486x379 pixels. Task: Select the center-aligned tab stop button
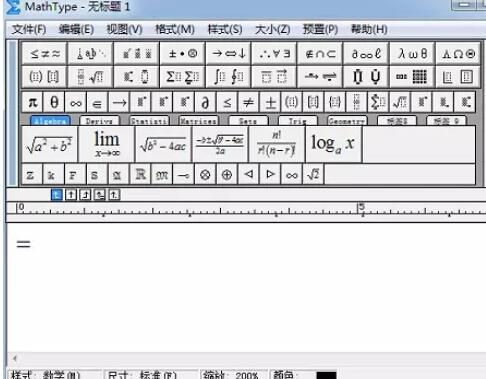click(71, 195)
